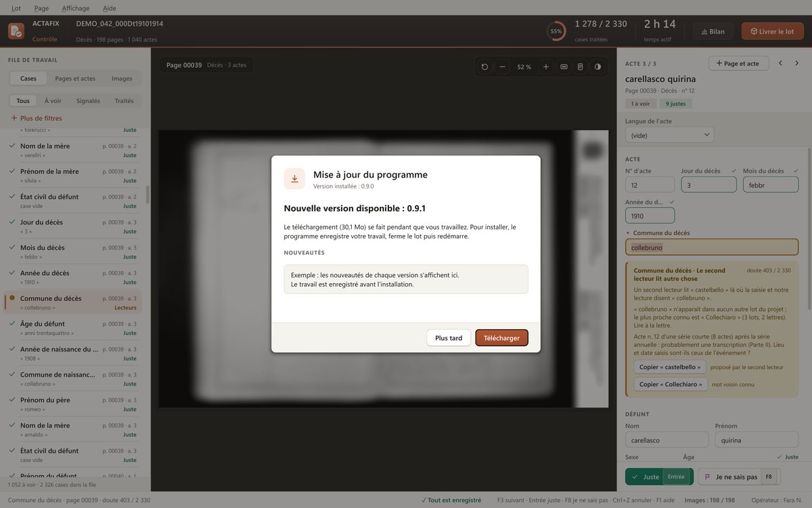This screenshot has height=508, width=812.
Task: Click the Télécharger button
Action: [501, 338]
